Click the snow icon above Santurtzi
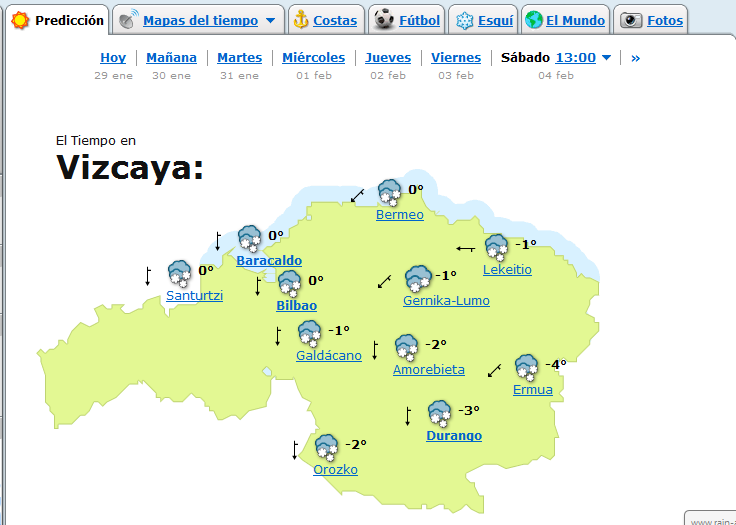 (x=180, y=273)
